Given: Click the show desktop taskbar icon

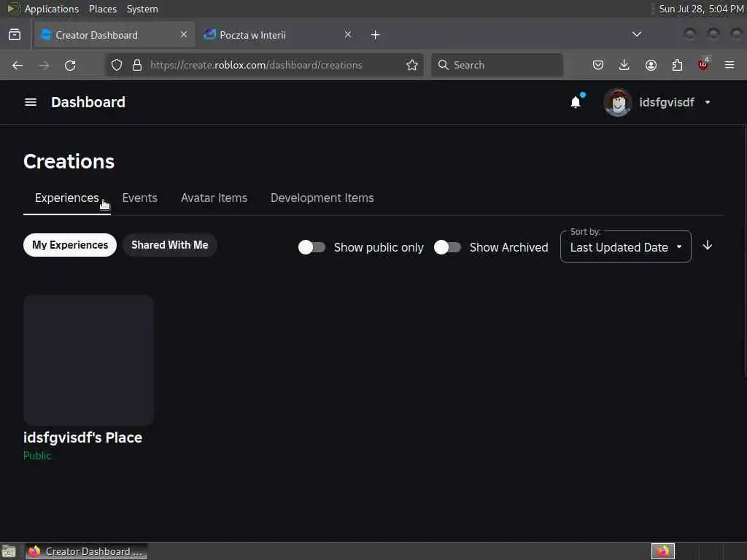Looking at the screenshot, I should (9, 551).
